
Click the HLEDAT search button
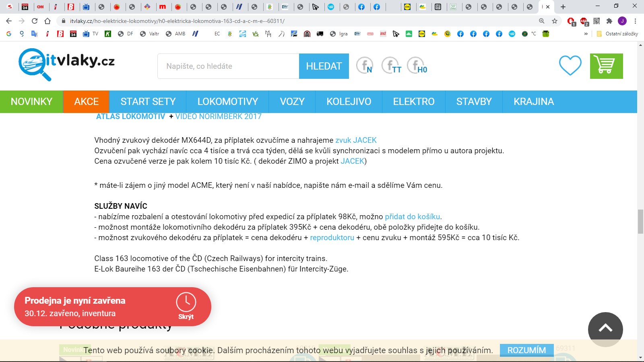point(324,66)
